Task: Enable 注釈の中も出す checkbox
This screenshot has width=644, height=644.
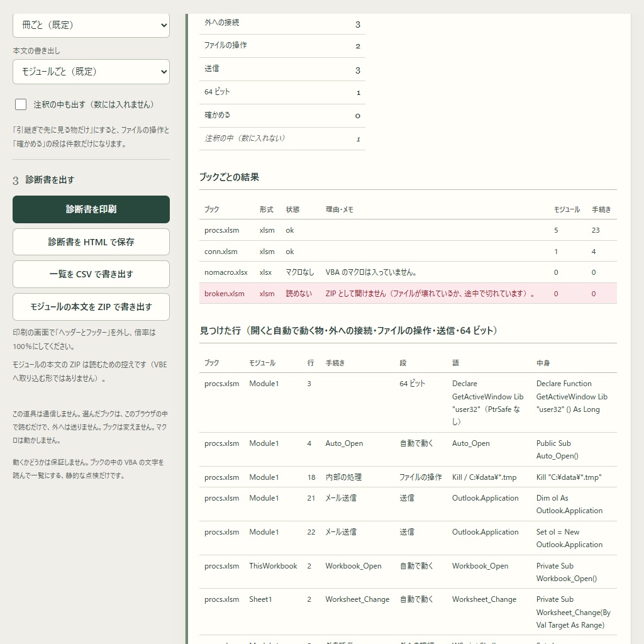Action: click(21, 104)
